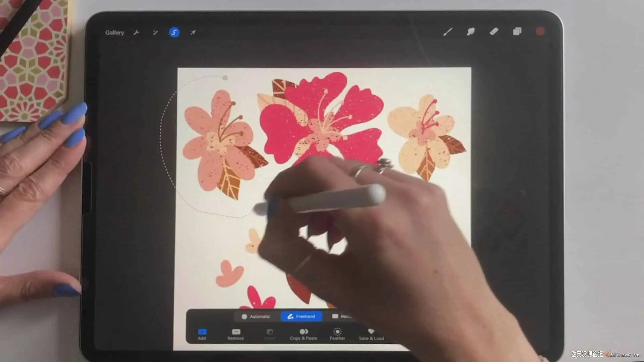Viewport: 644px width, 362px height.
Task: Invert the current selection
Action: tap(269, 334)
